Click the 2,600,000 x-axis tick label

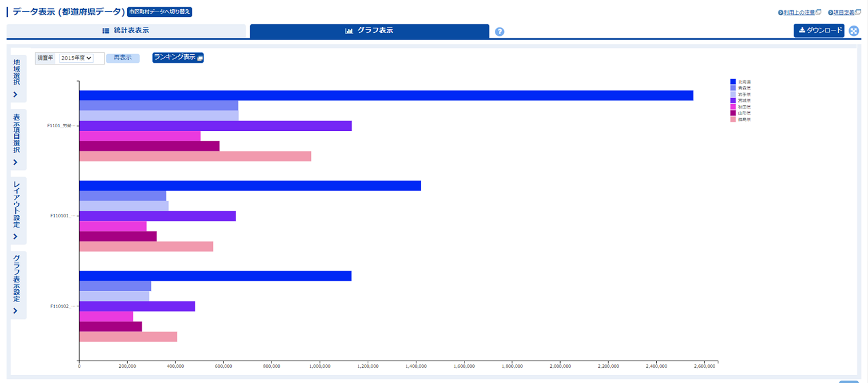click(x=704, y=367)
